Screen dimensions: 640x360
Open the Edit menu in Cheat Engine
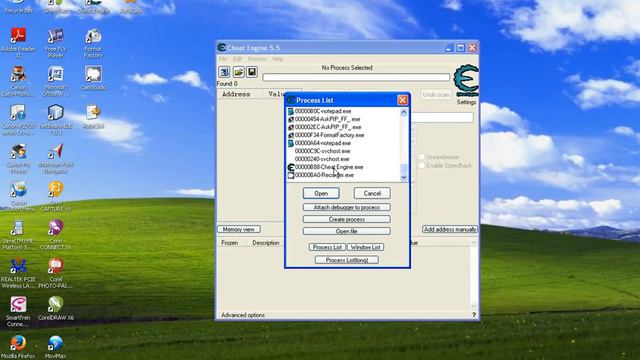237,59
